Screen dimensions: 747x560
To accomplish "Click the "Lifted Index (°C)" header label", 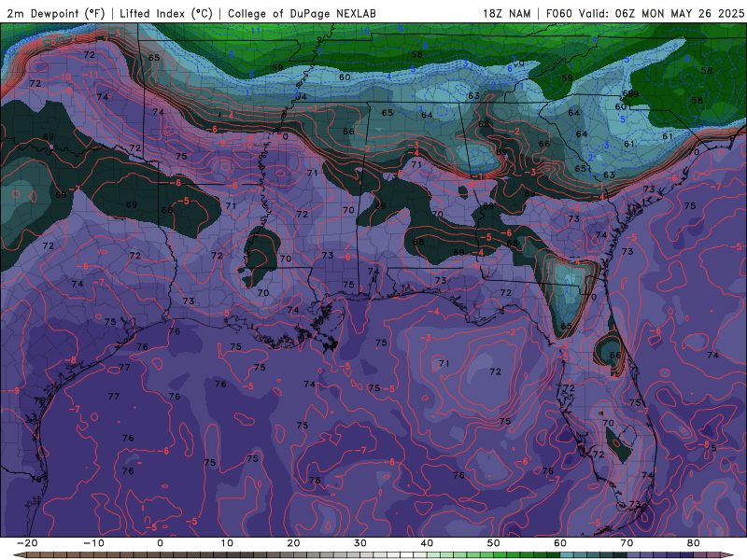I will click(x=166, y=13).
